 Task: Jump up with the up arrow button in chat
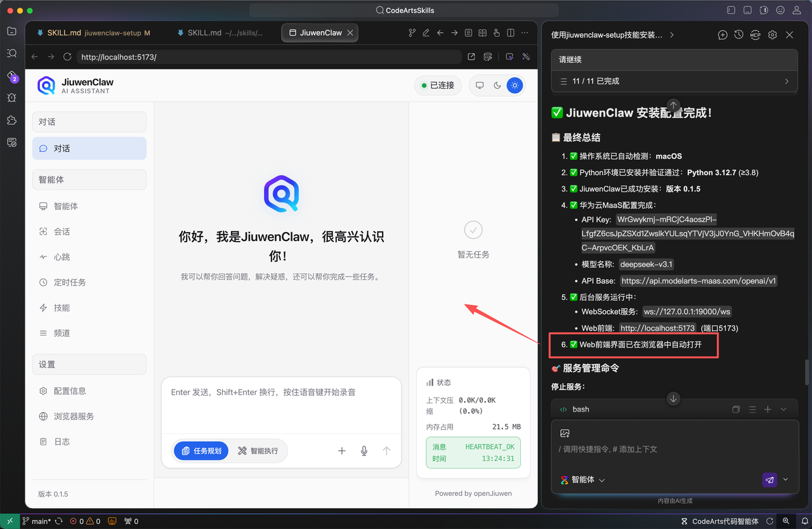pos(673,105)
